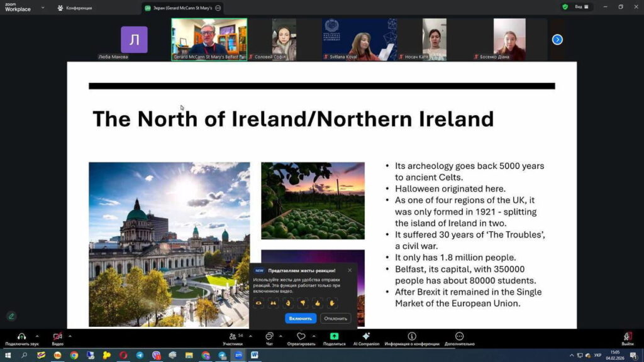
Task: Open AI Companion
Action: point(366,337)
